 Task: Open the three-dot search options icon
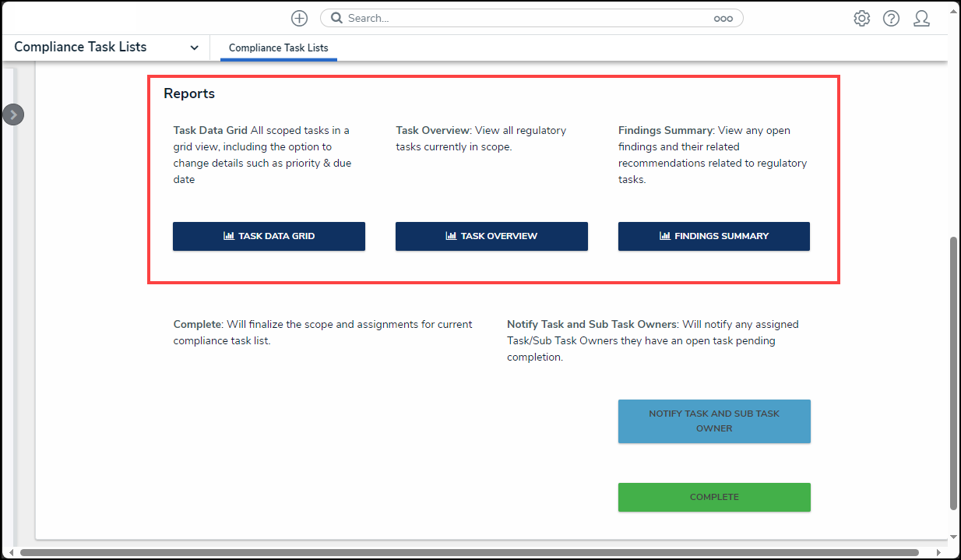pyautogui.click(x=723, y=19)
